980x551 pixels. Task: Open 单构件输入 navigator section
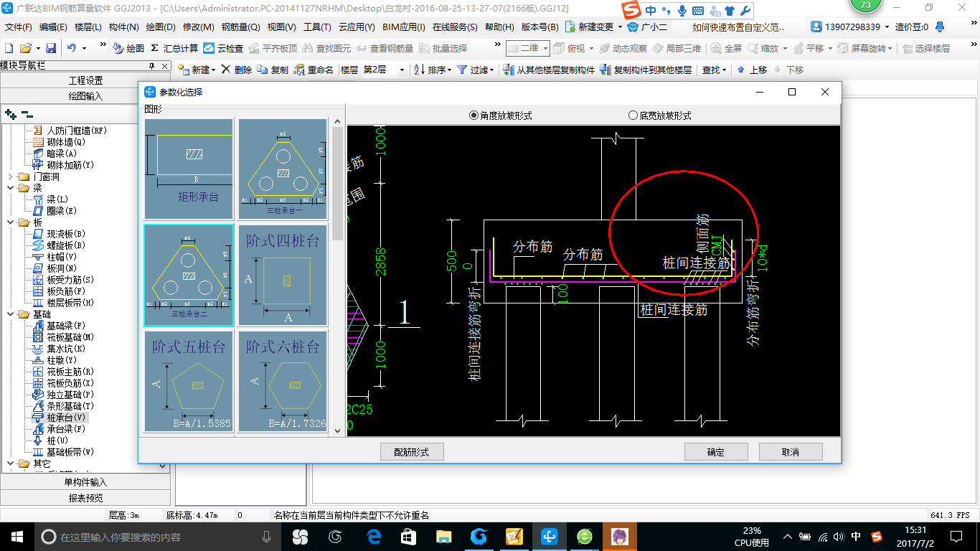coord(85,482)
